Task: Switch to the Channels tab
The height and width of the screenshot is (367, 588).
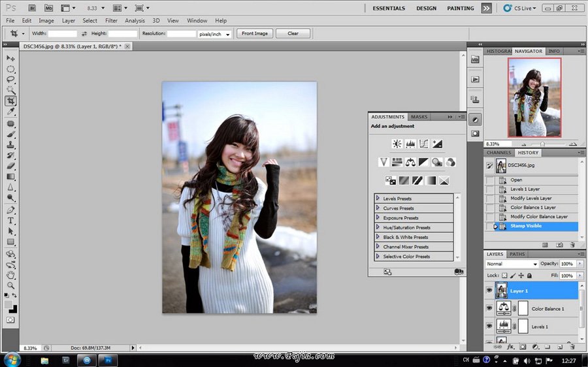Action: tap(498, 153)
